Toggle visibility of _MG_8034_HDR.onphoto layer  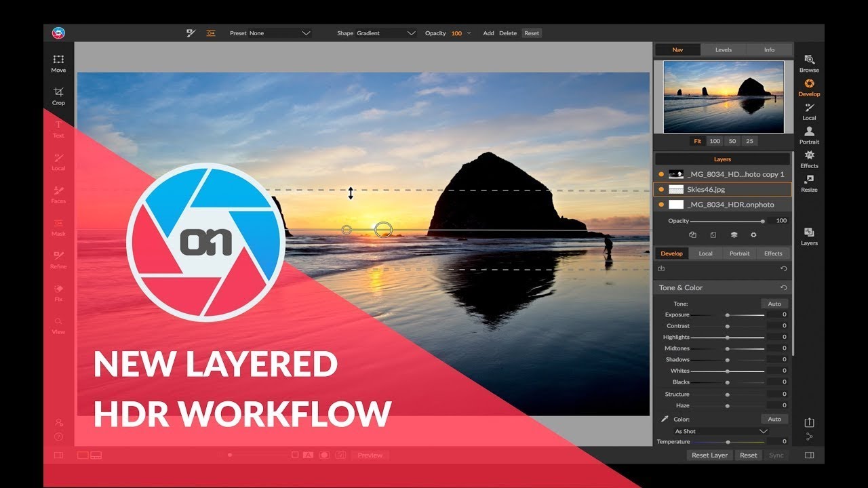pos(661,204)
